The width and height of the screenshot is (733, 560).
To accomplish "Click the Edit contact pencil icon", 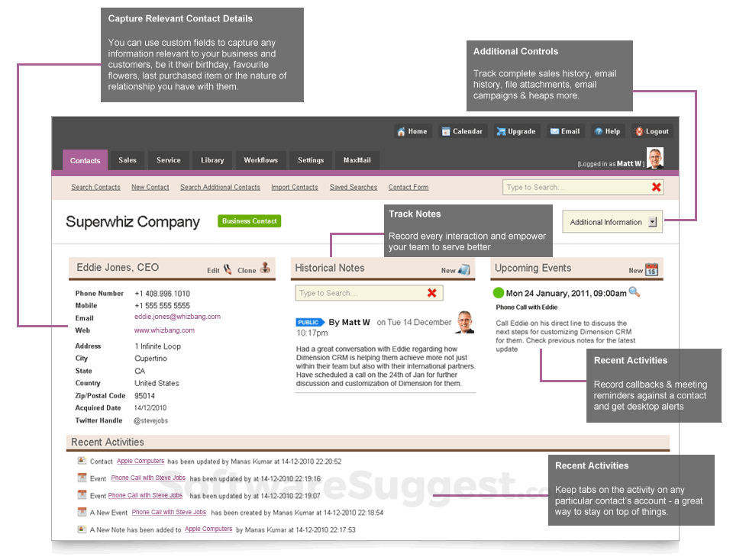I will coord(228,269).
